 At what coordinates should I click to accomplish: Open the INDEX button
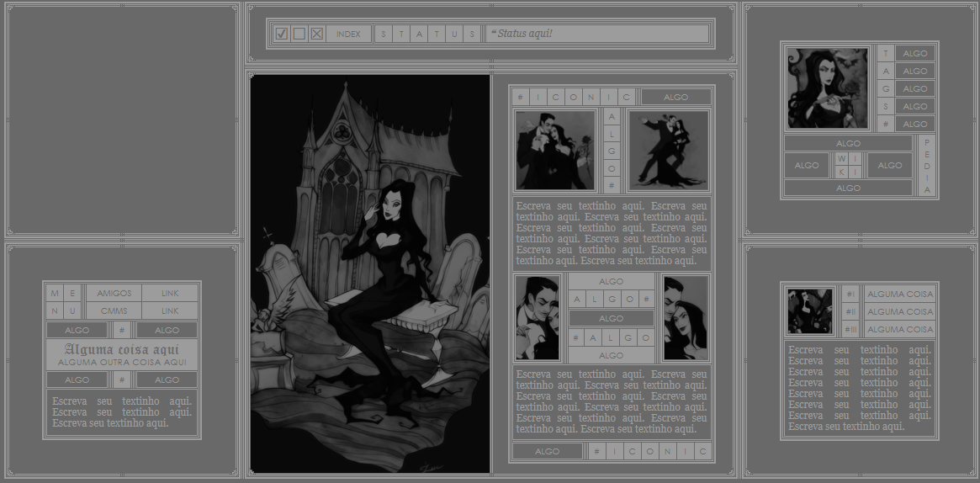348,34
